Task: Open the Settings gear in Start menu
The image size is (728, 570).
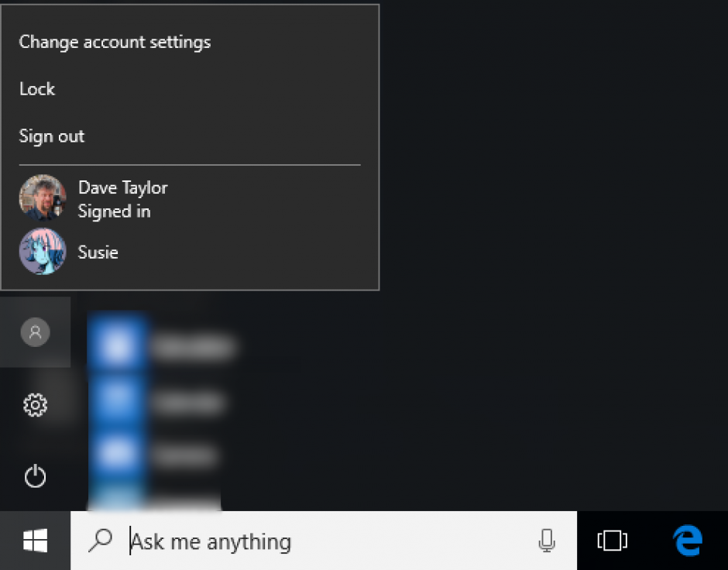Action: point(35,403)
